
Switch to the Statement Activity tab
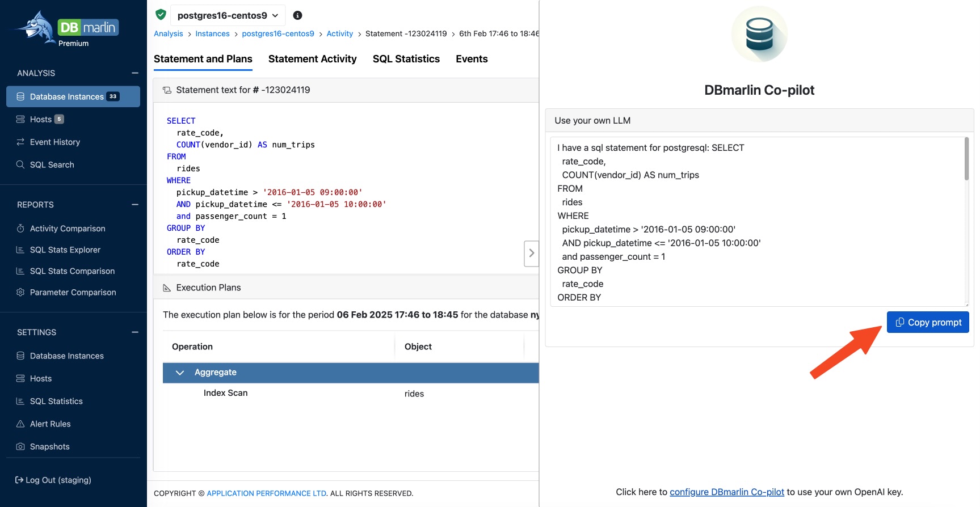pyautogui.click(x=312, y=59)
